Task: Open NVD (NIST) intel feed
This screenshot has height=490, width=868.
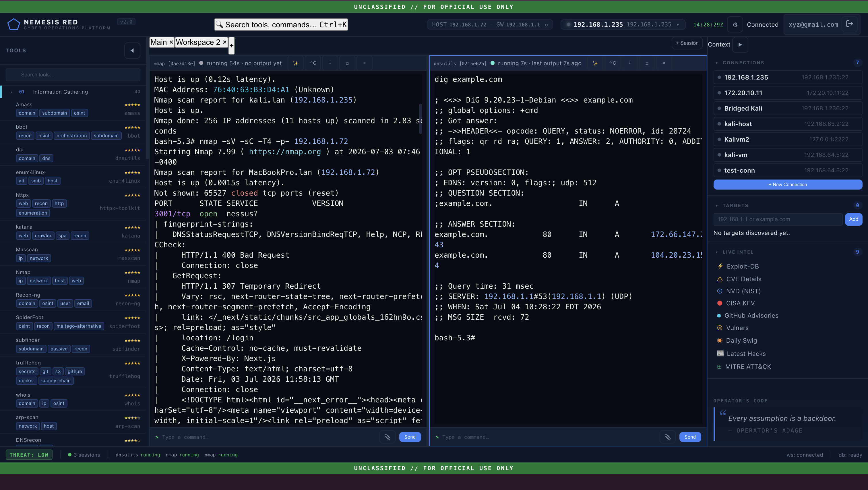Action: tap(743, 291)
